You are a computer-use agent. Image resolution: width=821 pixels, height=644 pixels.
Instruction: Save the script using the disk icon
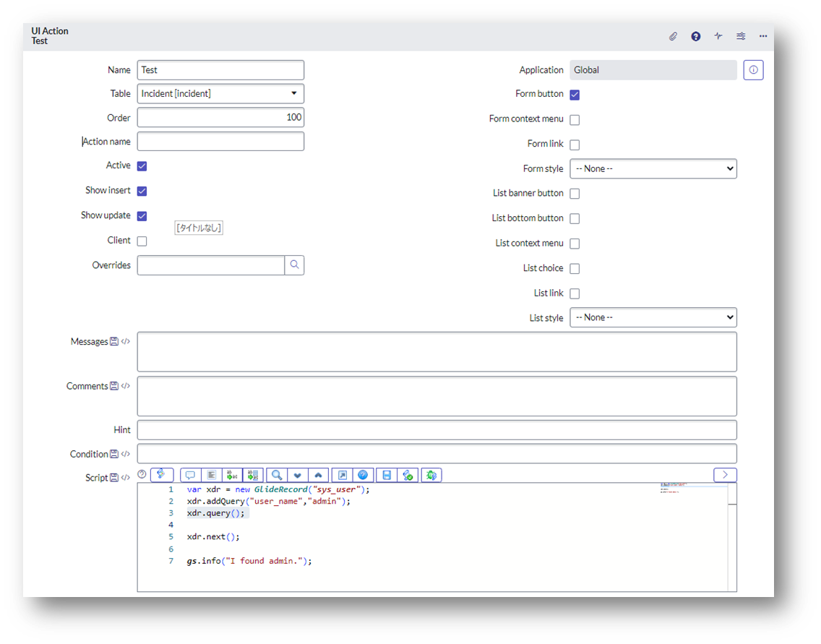(x=387, y=475)
